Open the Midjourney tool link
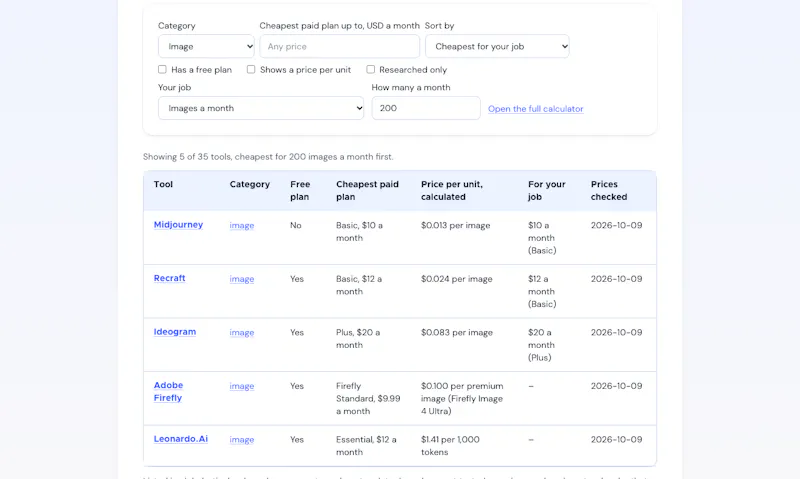Screen dimensions: 800x479 tap(178, 224)
